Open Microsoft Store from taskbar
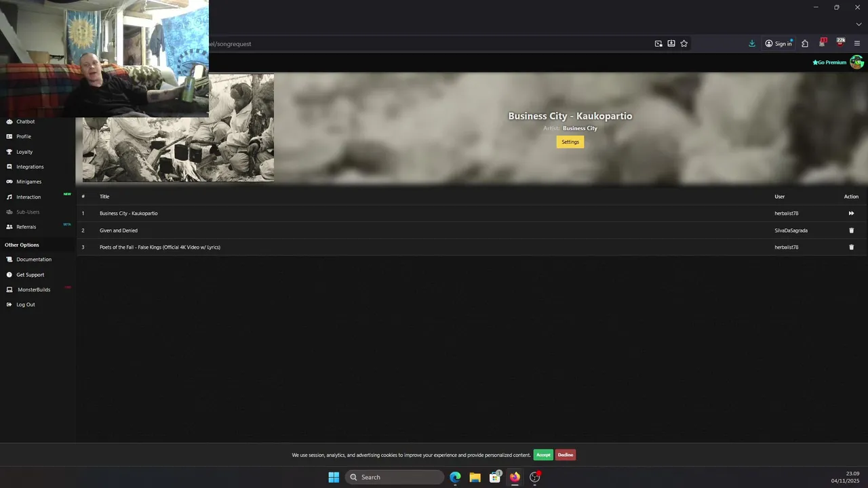 tap(495, 477)
